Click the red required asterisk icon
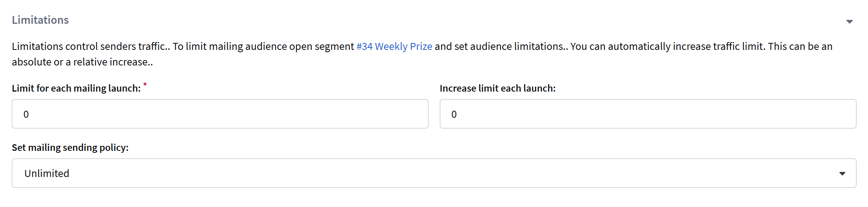 (145, 84)
